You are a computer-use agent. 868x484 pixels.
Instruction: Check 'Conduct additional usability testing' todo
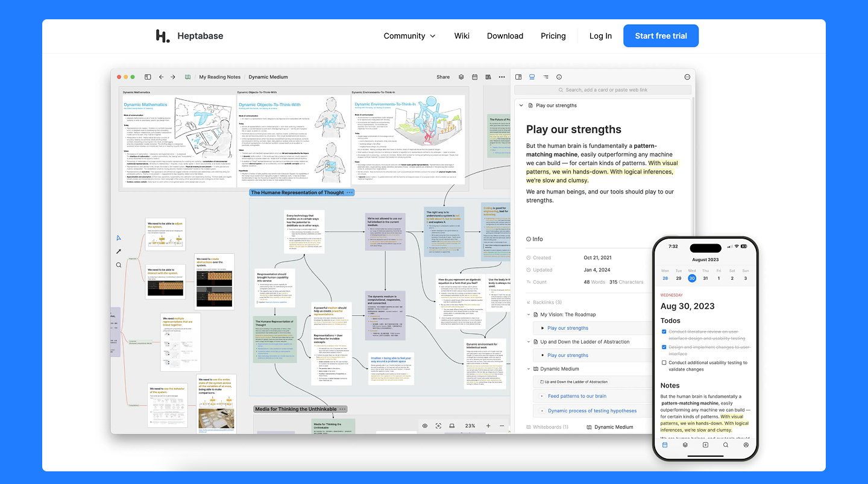[664, 363]
